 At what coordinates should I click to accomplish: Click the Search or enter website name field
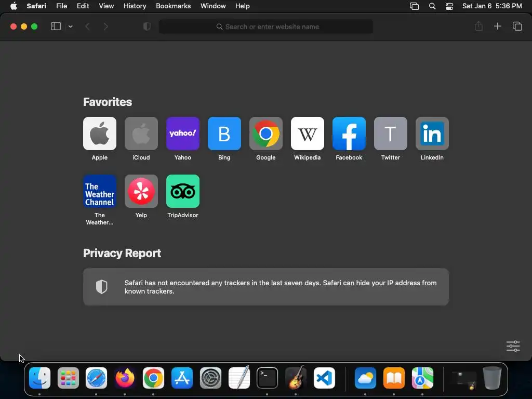(x=265, y=26)
